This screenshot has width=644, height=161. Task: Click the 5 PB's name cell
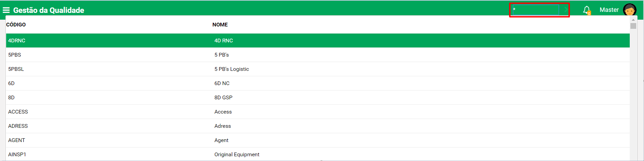[222, 55]
